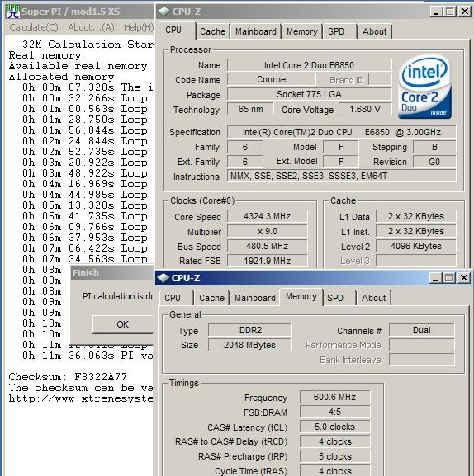Click the Specification field E6850 @ 3.00GHz
474x476 pixels.
[342, 132]
